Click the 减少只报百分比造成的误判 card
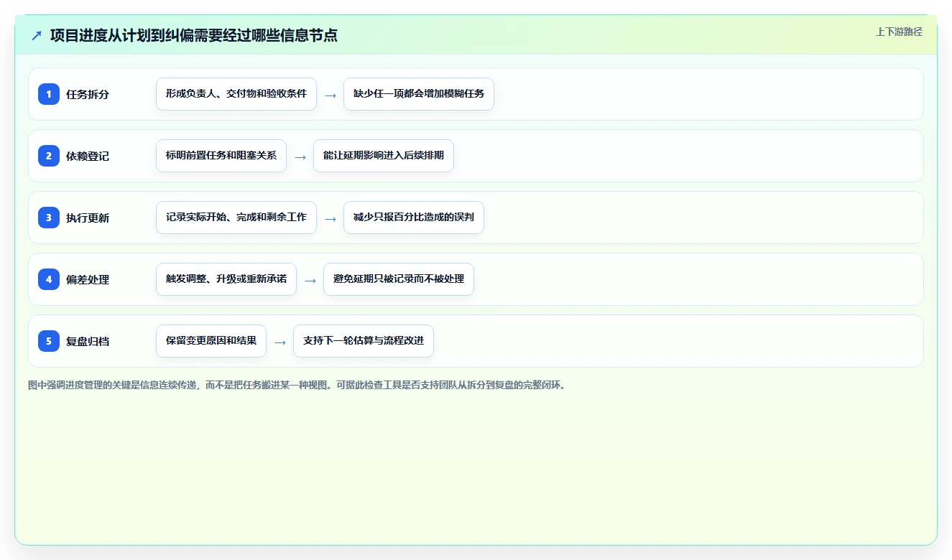This screenshot has height=560, width=952. [x=414, y=218]
